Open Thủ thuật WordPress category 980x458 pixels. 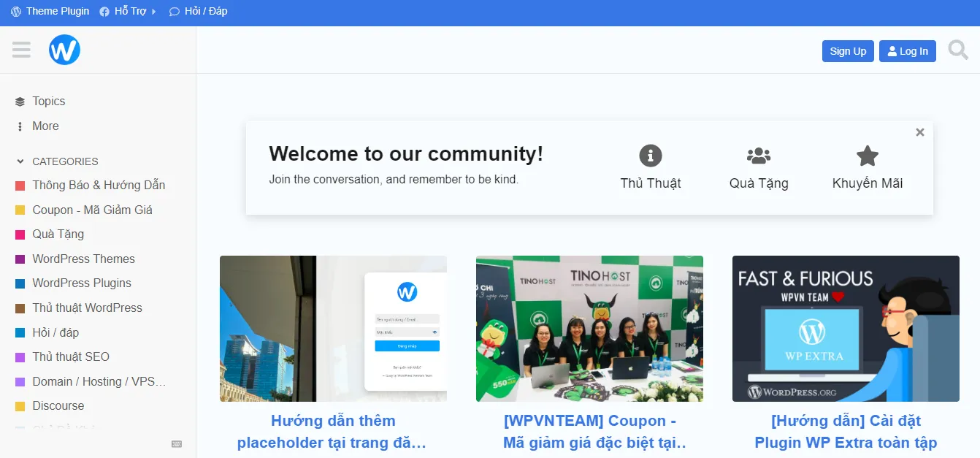tap(87, 308)
